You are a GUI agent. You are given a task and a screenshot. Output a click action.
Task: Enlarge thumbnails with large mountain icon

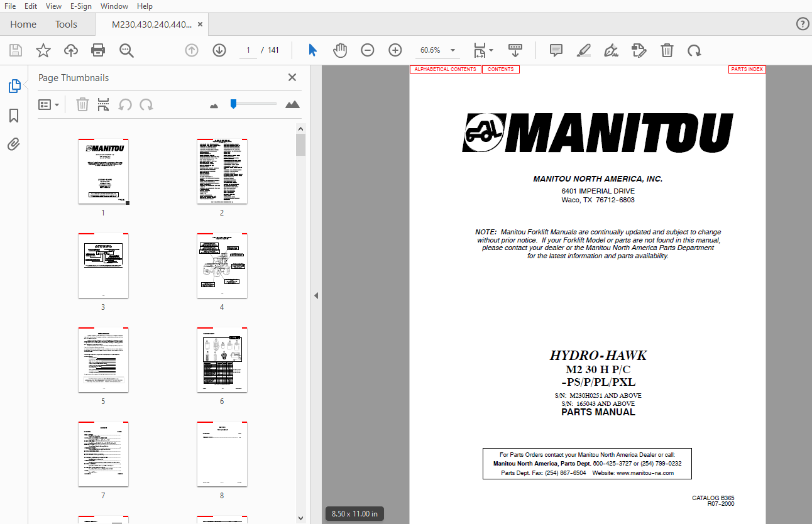(292, 104)
